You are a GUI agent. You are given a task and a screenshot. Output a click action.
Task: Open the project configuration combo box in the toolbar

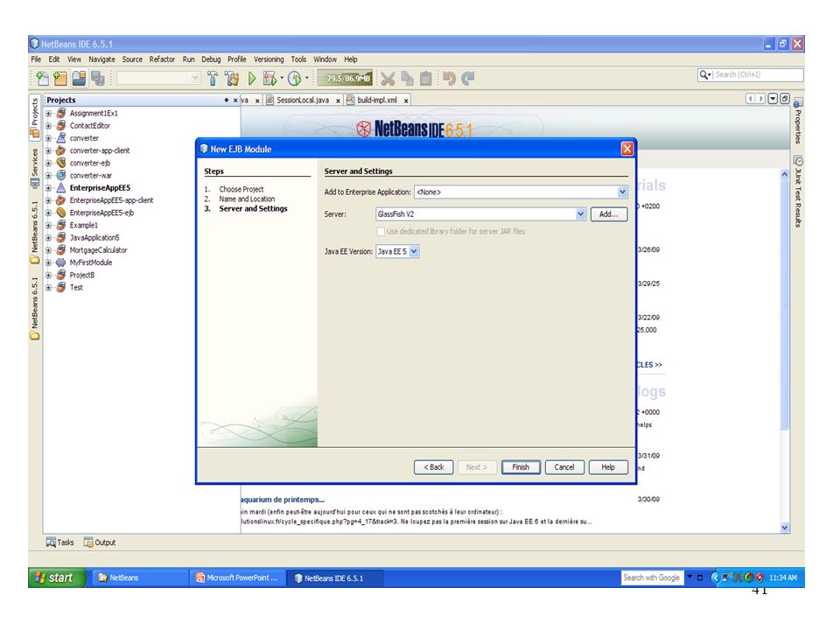click(x=158, y=79)
